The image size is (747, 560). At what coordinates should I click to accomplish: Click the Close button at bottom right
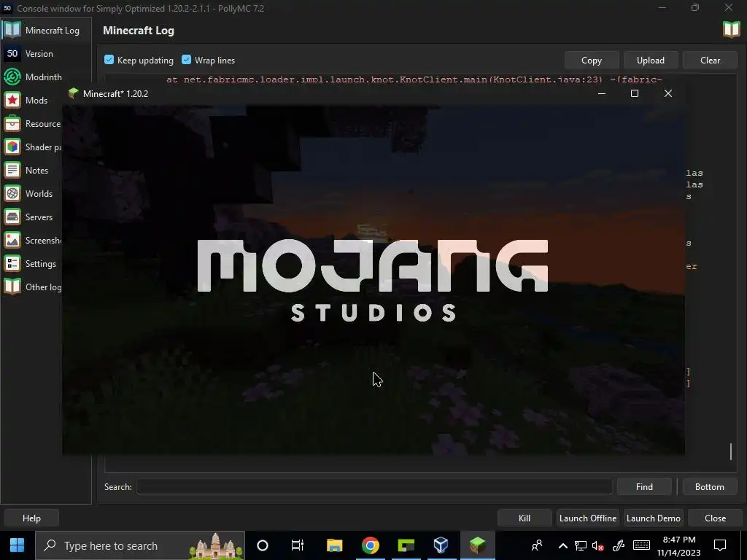coord(715,518)
